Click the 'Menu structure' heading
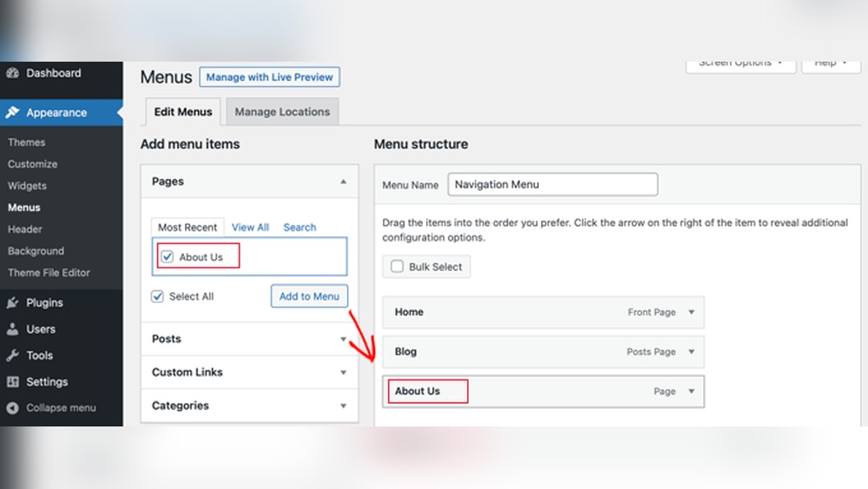The width and height of the screenshot is (868, 489). pyautogui.click(x=421, y=144)
